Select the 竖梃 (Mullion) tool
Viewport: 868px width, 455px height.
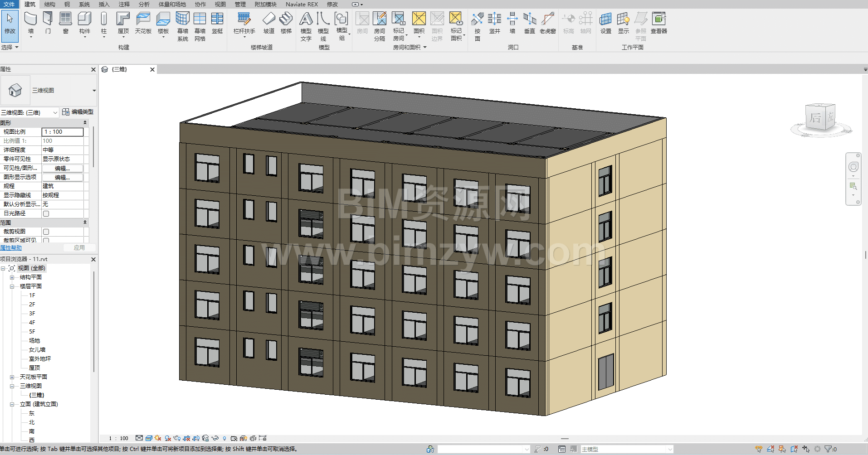[x=217, y=24]
